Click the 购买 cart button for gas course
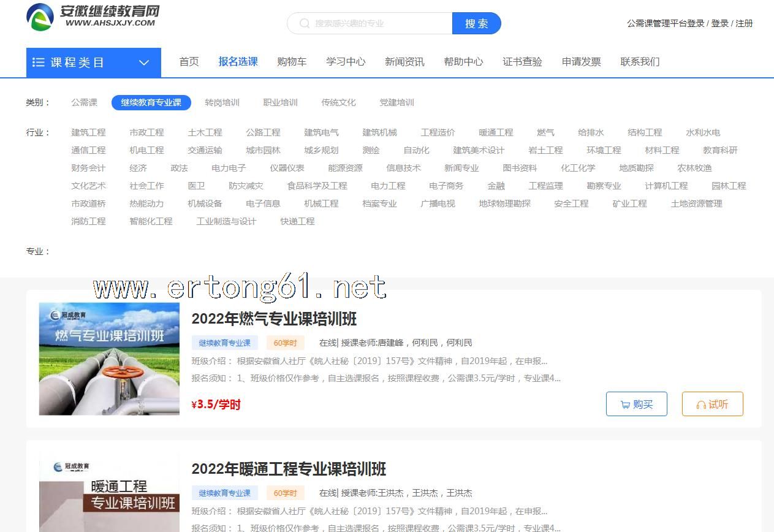 [x=636, y=404]
